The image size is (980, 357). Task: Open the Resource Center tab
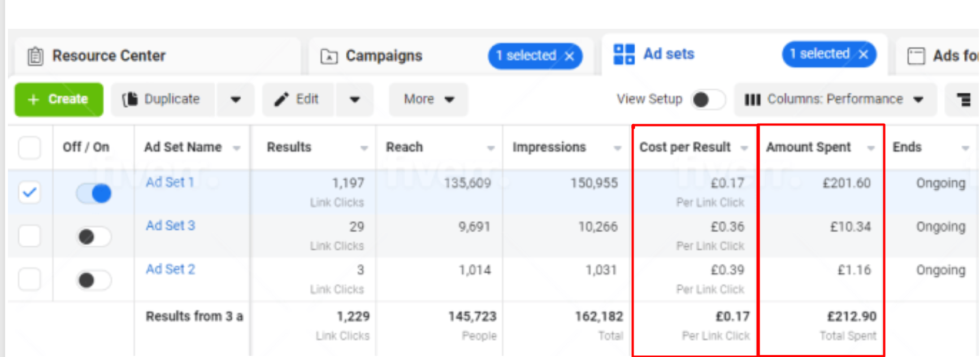[97, 56]
